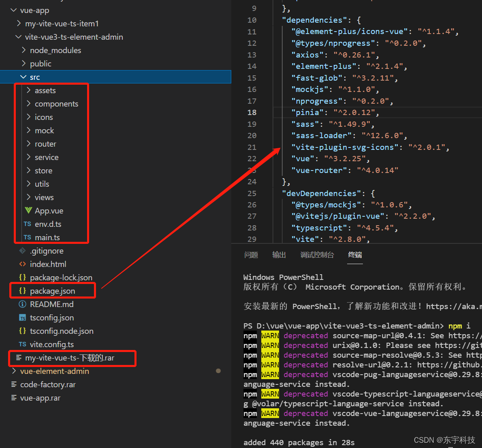Viewport: 482px width, 448px height.
Task: Open tsconfig.node.json file
Action: click(62, 331)
